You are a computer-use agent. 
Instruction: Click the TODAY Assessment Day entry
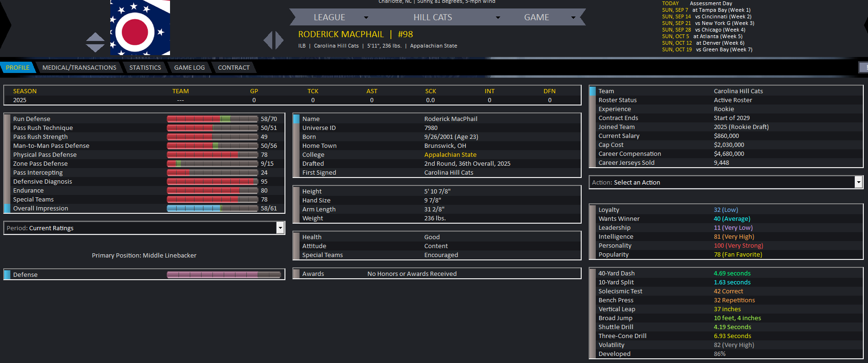697,3
